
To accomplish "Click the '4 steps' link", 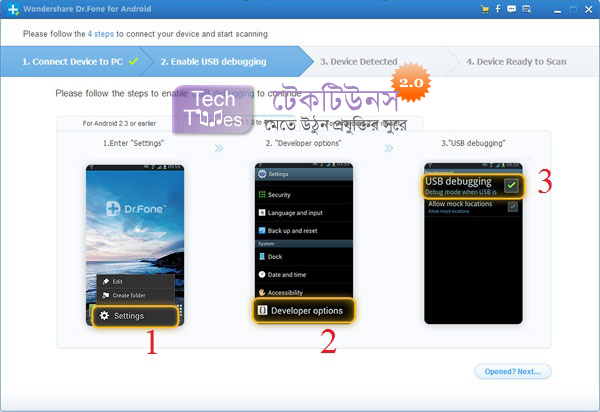I will pyautogui.click(x=101, y=34).
